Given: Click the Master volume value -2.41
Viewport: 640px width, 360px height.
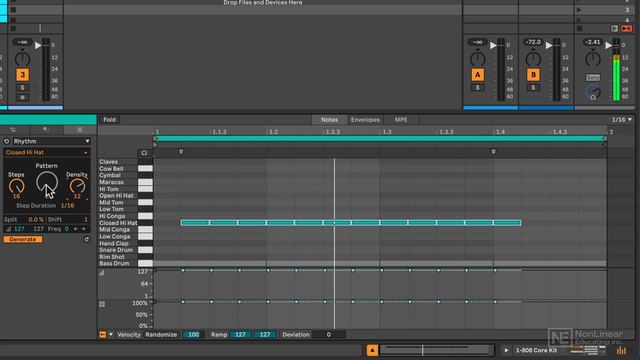Looking at the screenshot, I should (x=593, y=42).
